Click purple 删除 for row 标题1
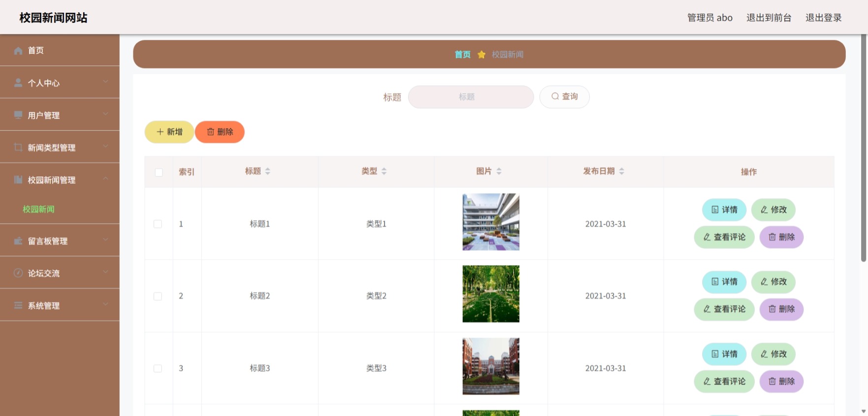Image resolution: width=868 pixels, height=416 pixels. (x=782, y=237)
